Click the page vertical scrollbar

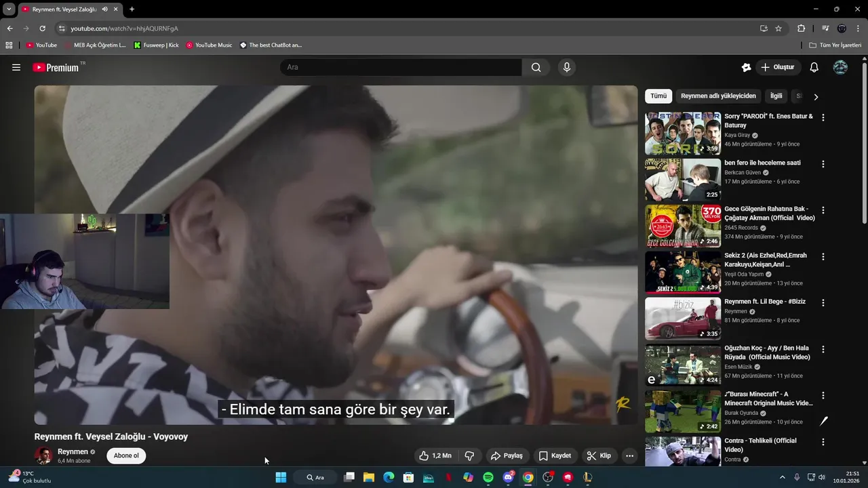864,142
